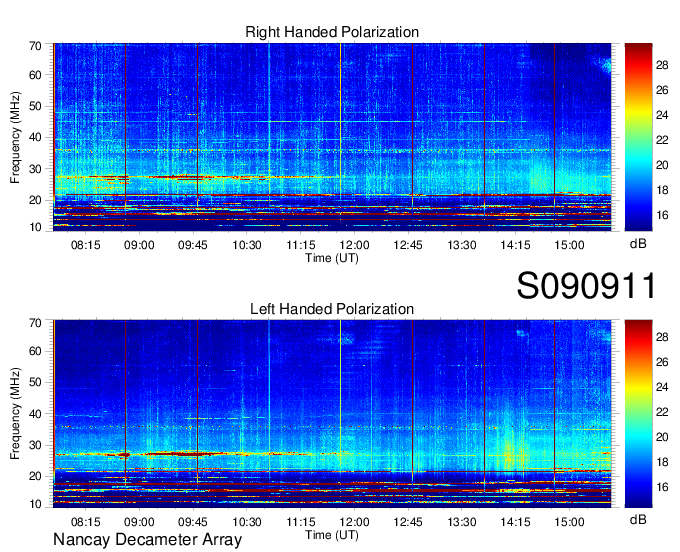Click the 13:30 time tick under Right Handed plot
This screenshot has width=680, height=552.
(x=462, y=245)
